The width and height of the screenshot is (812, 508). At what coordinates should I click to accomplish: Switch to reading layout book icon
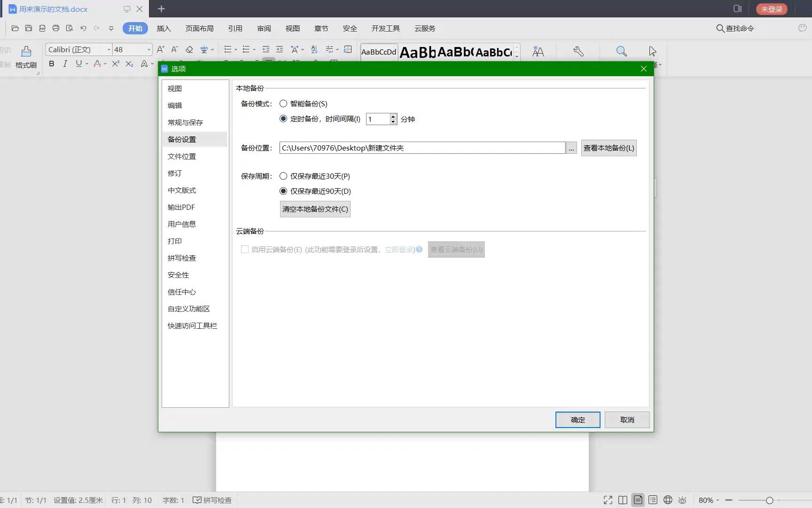click(623, 500)
